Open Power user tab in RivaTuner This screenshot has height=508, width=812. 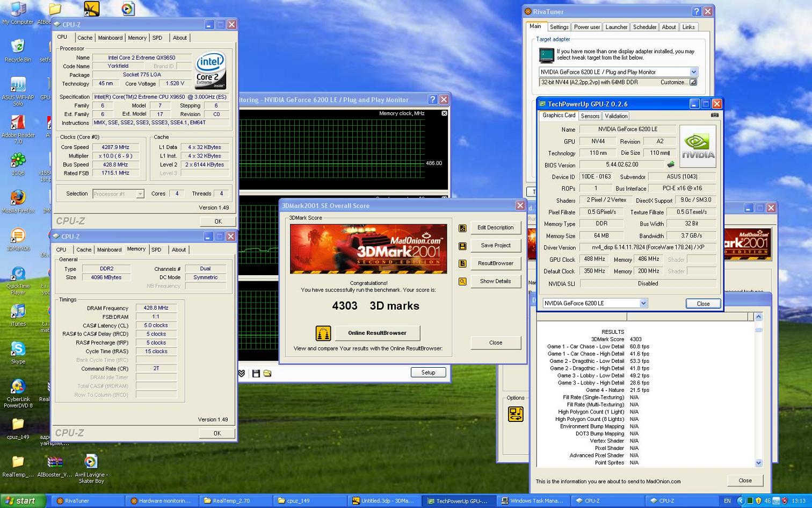[586, 27]
